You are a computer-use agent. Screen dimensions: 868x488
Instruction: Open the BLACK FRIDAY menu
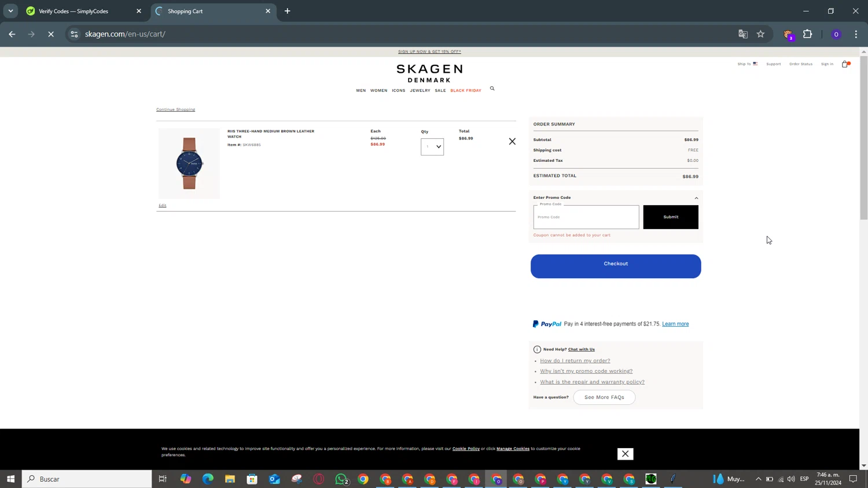[466, 90]
